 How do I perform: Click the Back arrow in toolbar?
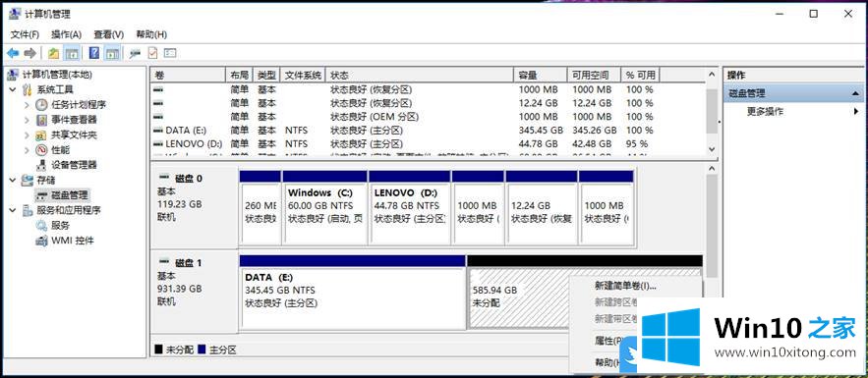pyautogui.click(x=13, y=53)
